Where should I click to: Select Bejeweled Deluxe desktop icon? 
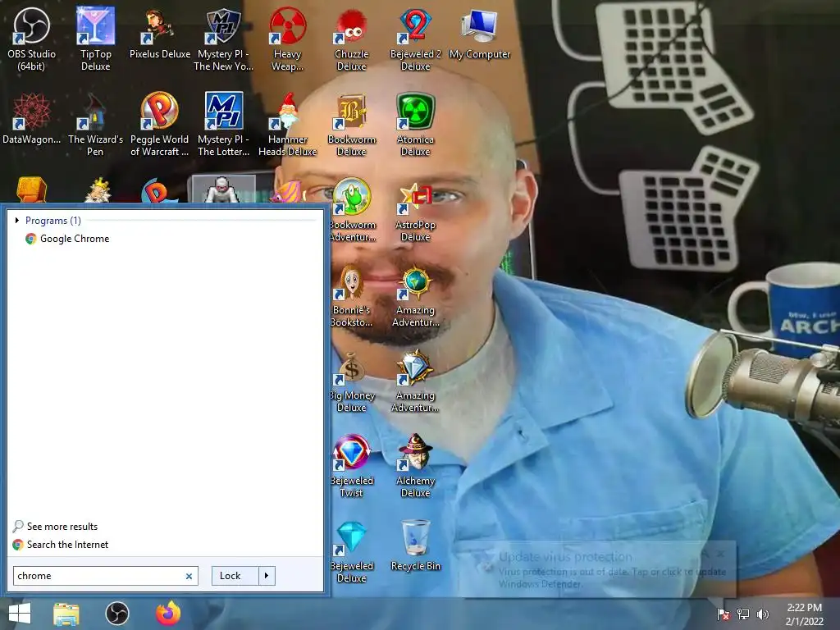click(351, 550)
